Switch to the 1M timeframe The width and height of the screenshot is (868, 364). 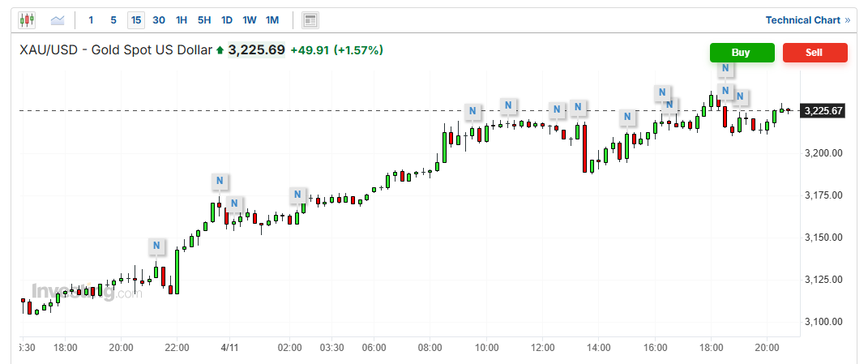point(272,20)
